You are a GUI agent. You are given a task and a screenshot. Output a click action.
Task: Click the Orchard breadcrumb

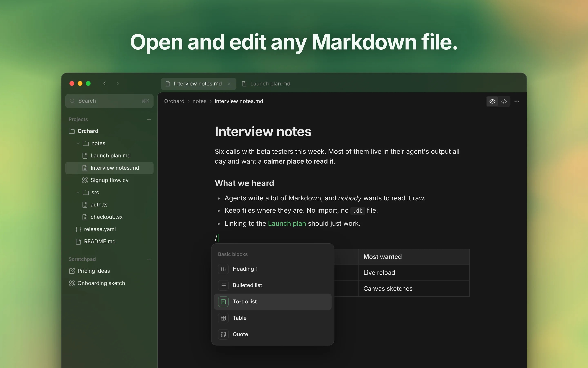point(174,101)
